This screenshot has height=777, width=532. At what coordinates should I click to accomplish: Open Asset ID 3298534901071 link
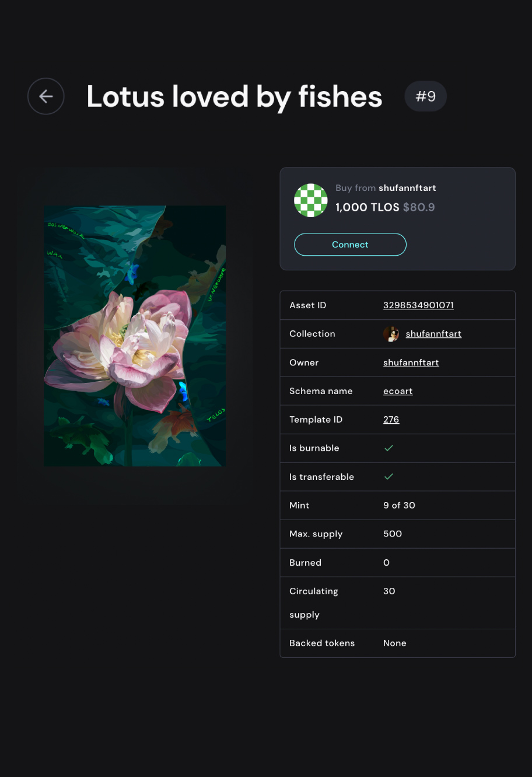418,305
